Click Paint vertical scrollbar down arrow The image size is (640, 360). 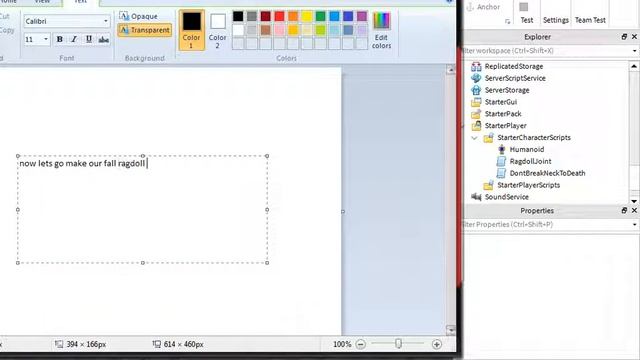(x=451, y=329)
